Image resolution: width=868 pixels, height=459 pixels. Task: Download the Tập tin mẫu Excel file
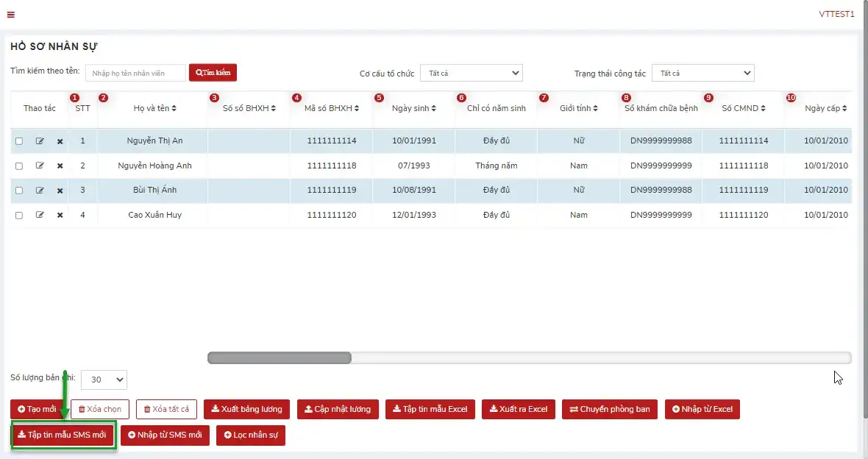point(430,409)
